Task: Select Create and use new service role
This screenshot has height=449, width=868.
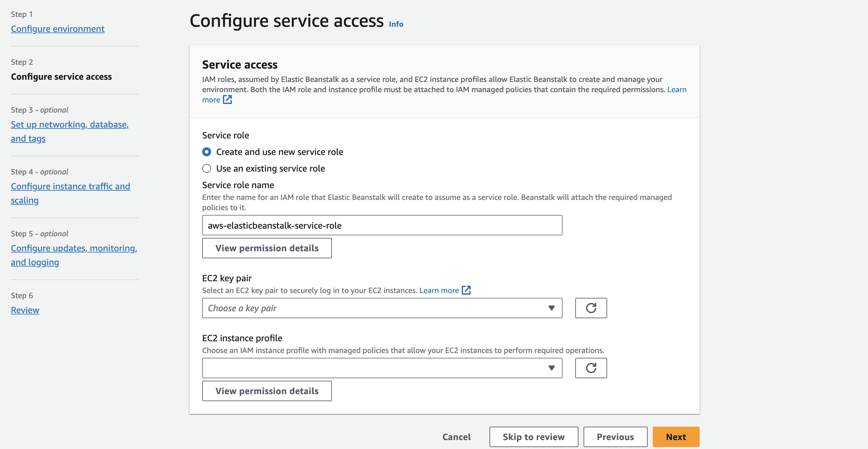Action: [x=207, y=152]
